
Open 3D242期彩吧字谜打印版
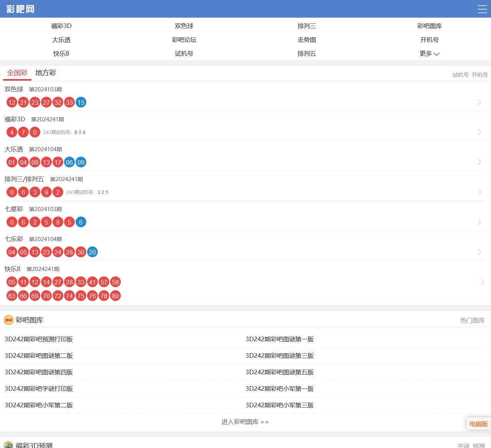click(39, 388)
